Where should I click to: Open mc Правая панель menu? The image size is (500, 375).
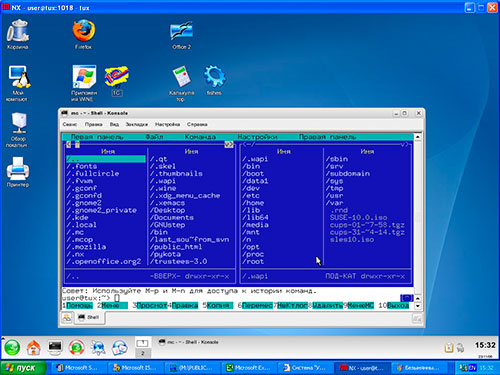(x=327, y=137)
